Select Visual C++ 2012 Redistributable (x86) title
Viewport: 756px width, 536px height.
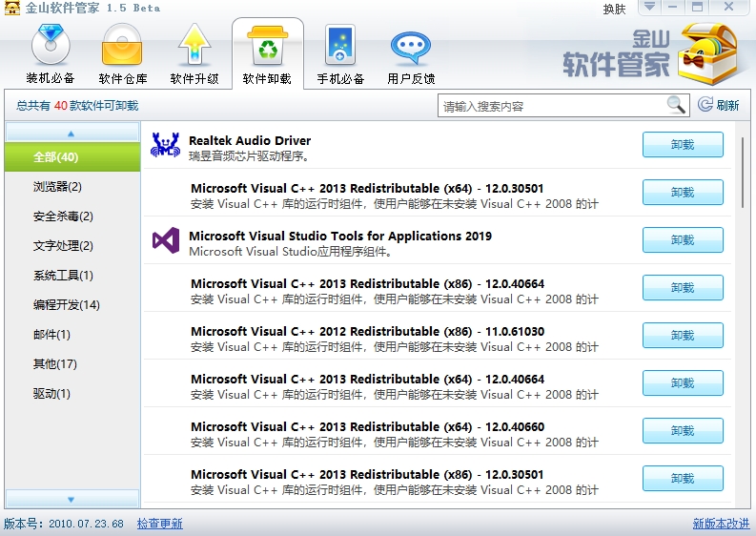[367, 332]
